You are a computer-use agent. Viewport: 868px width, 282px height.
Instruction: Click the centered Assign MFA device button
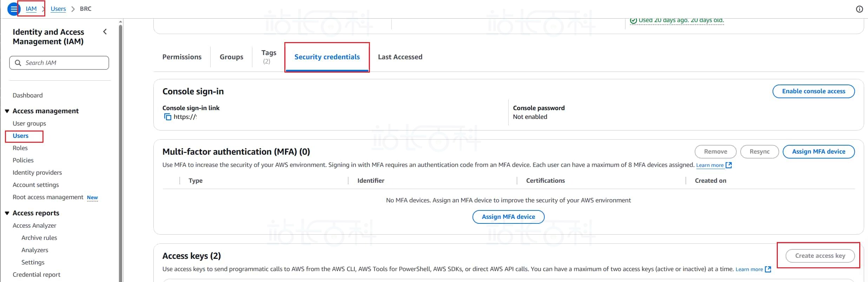tap(508, 217)
